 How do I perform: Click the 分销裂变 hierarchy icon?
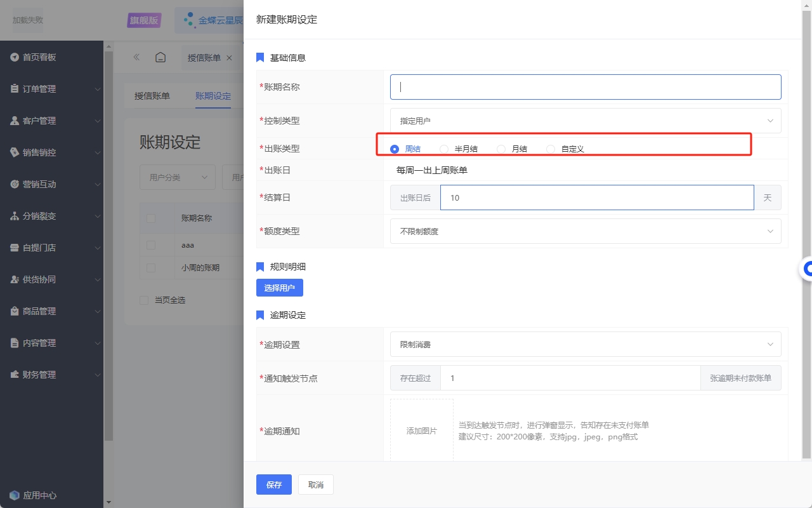tap(15, 216)
